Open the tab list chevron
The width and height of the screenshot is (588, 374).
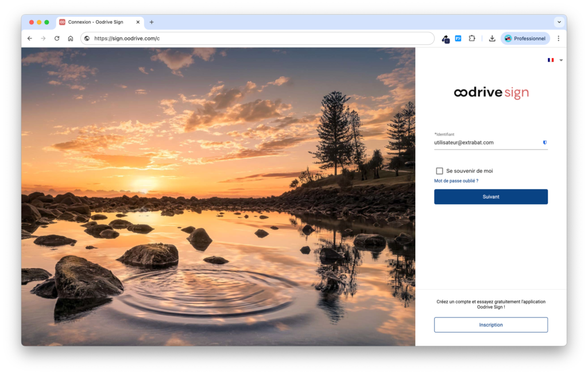(x=559, y=22)
